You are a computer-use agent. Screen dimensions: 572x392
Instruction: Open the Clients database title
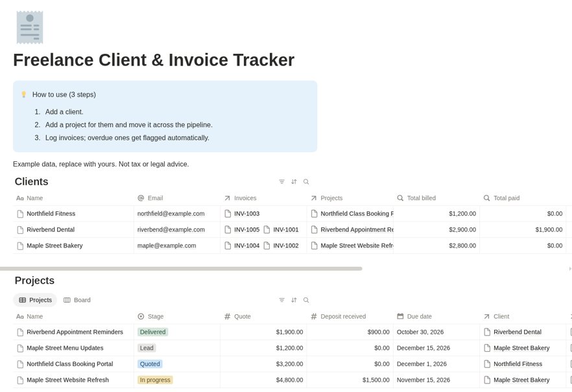31,181
